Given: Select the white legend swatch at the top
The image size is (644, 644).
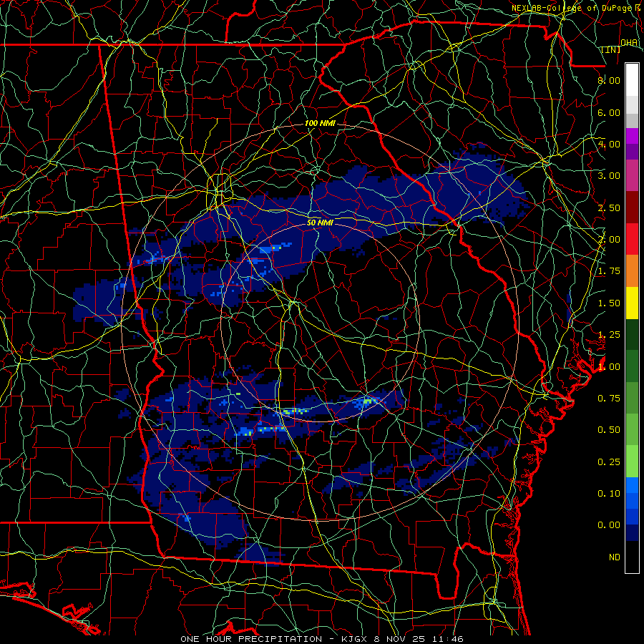Looking at the screenshot, I should coord(632,79).
